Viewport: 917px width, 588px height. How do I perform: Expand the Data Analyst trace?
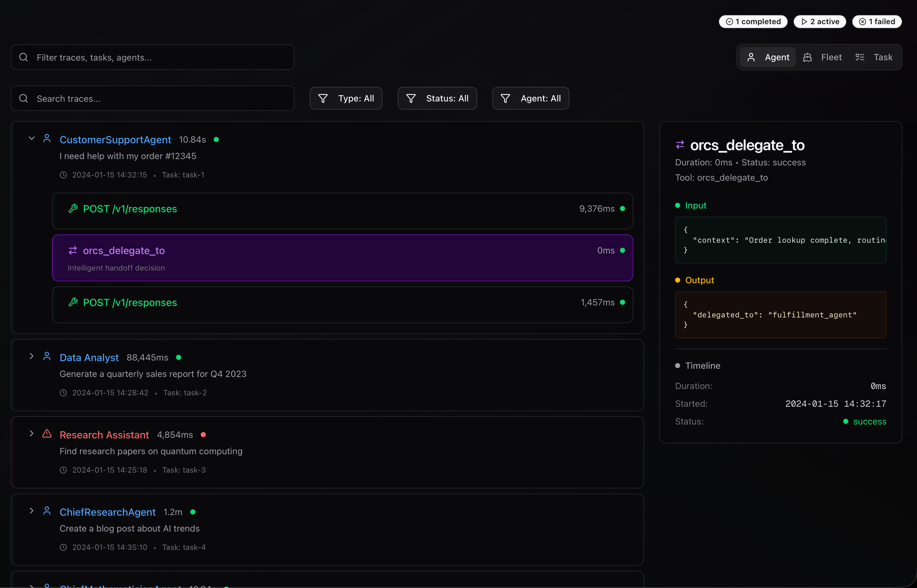coord(31,356)
